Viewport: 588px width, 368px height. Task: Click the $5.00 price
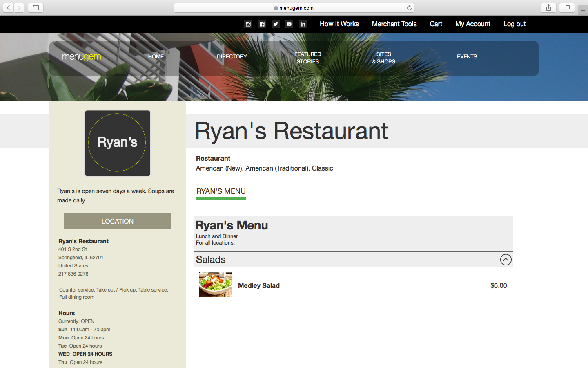[x=499, y=285]
